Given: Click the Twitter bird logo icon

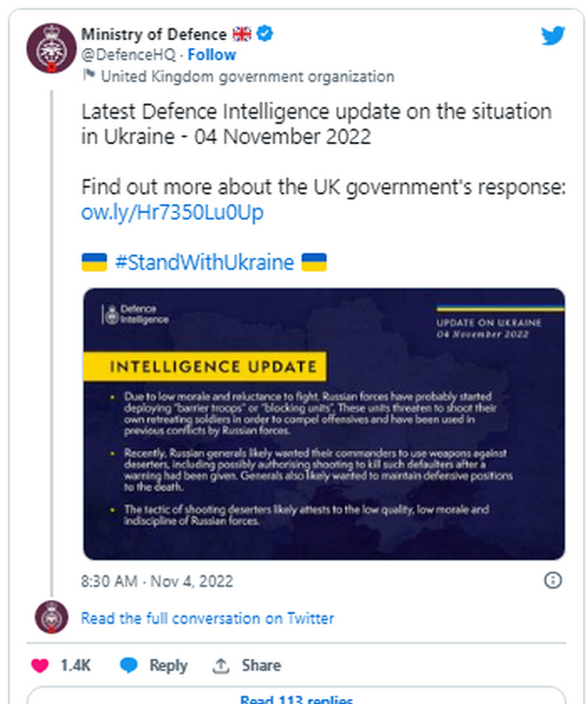Looking at the screenshot, I should tap(553, 36).
